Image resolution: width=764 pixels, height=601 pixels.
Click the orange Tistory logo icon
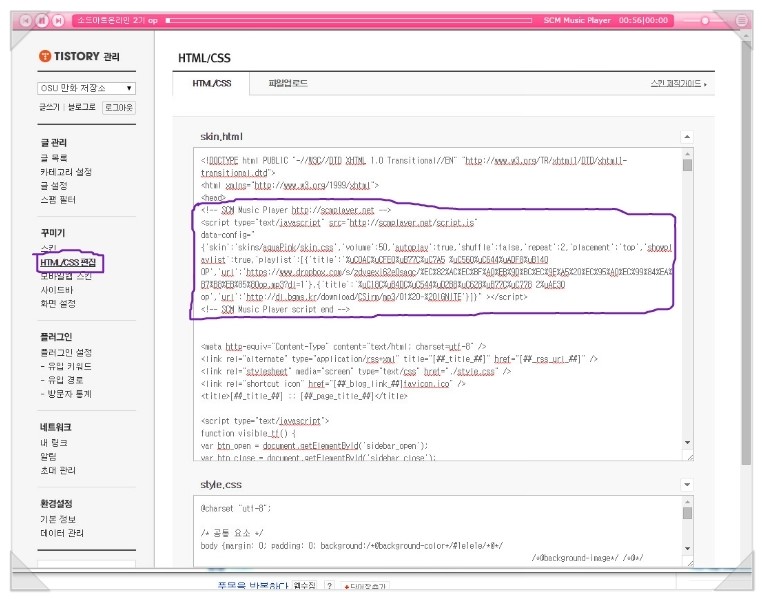pos(44,56)
